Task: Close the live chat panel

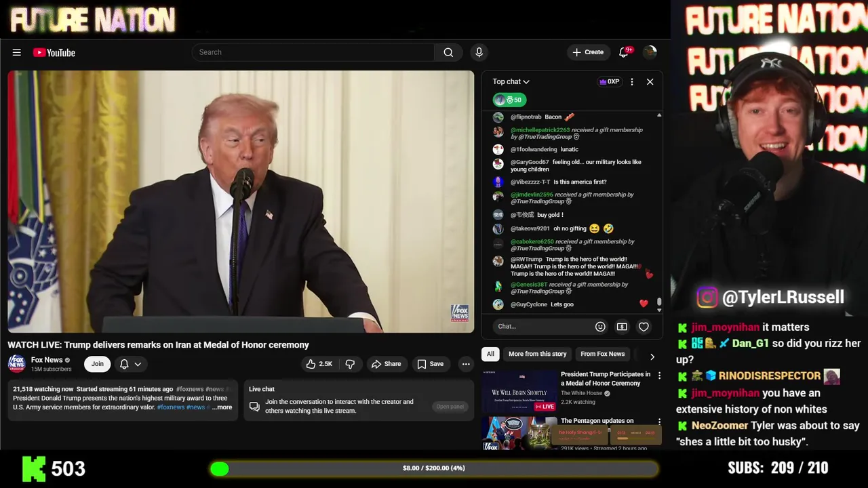Action: pos(650,81)
